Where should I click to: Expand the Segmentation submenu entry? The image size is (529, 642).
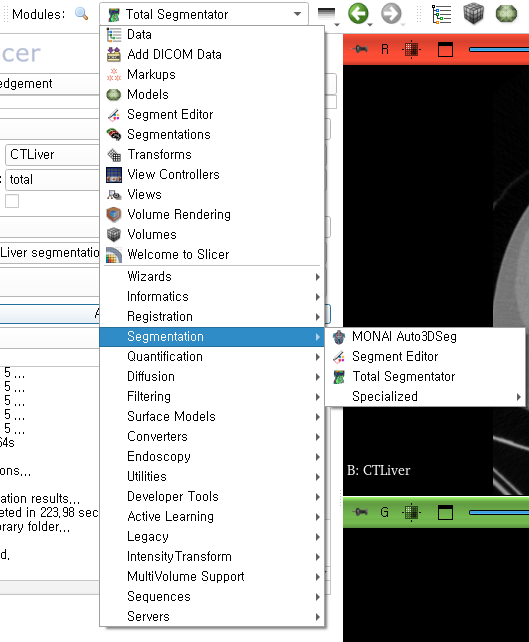[x=212, y=337]
